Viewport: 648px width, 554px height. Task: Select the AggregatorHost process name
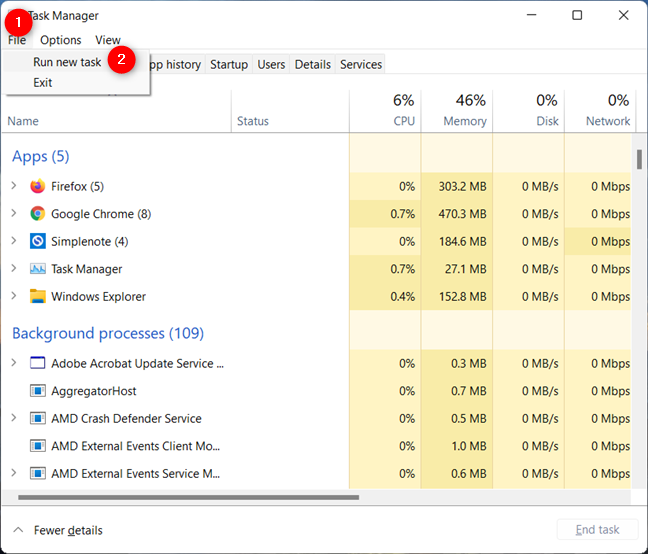point(93,391)
